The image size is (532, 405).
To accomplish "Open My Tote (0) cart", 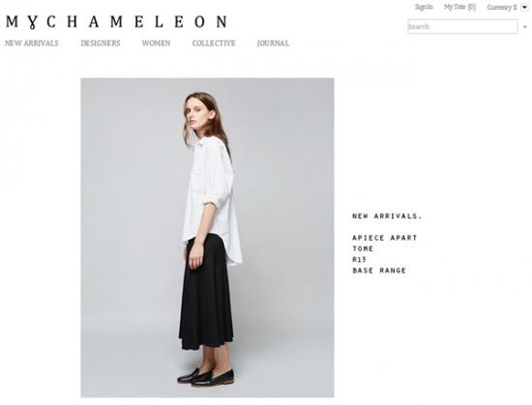I will (459, 7).
